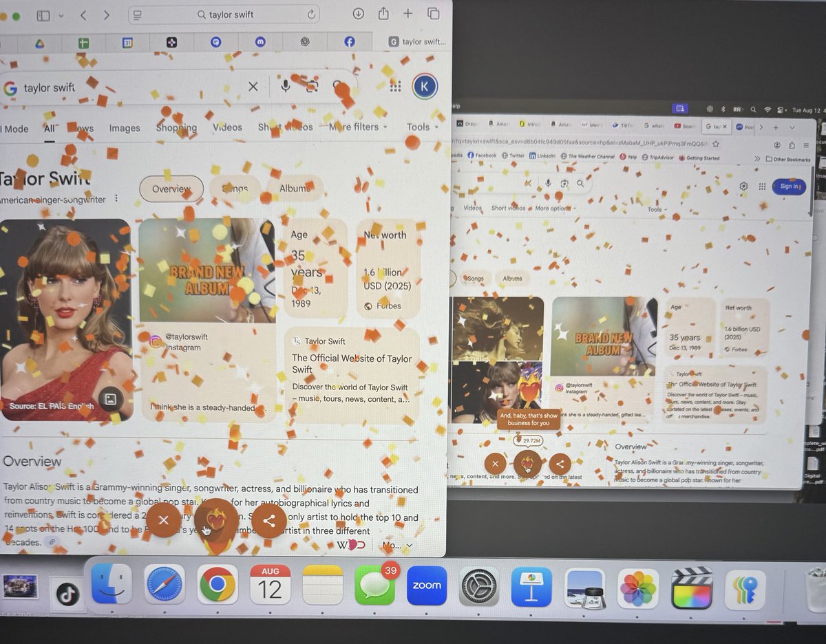Reload the page in Safari
826x644 pixels.
point(311,14)
